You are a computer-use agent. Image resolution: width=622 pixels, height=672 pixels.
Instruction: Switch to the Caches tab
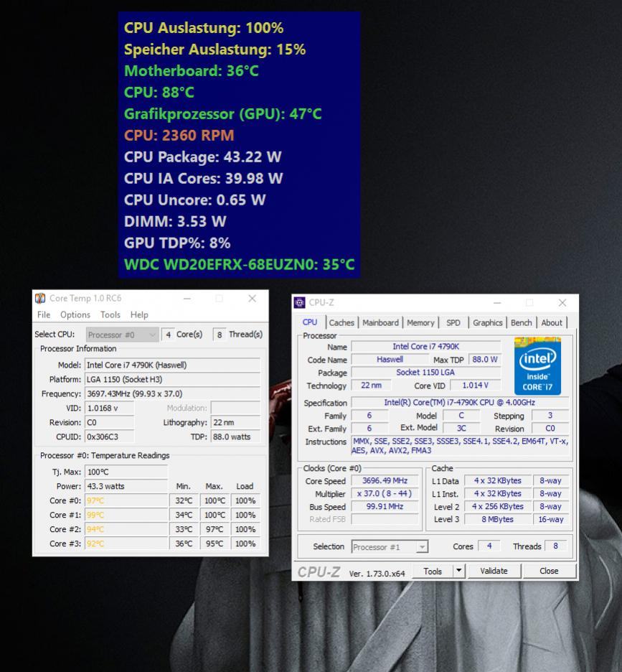point(341,322)
